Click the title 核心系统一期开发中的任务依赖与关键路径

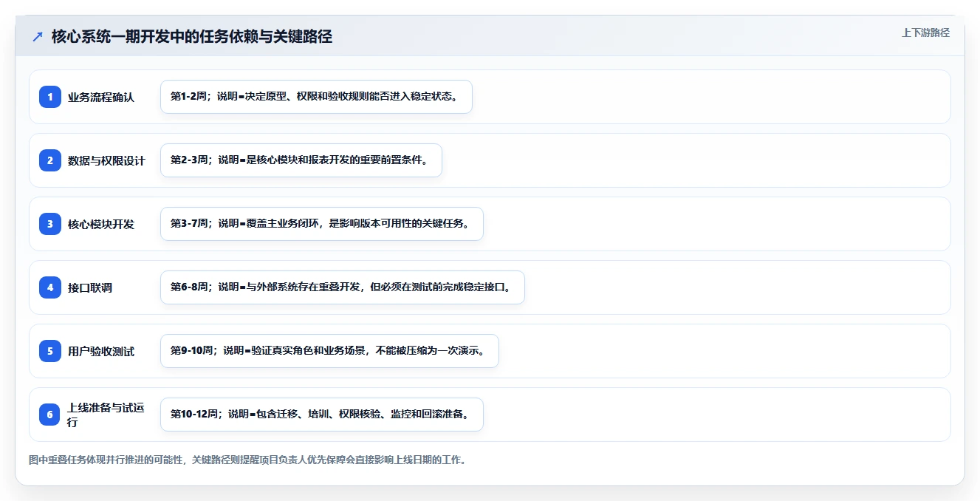[x=192, y=37]
